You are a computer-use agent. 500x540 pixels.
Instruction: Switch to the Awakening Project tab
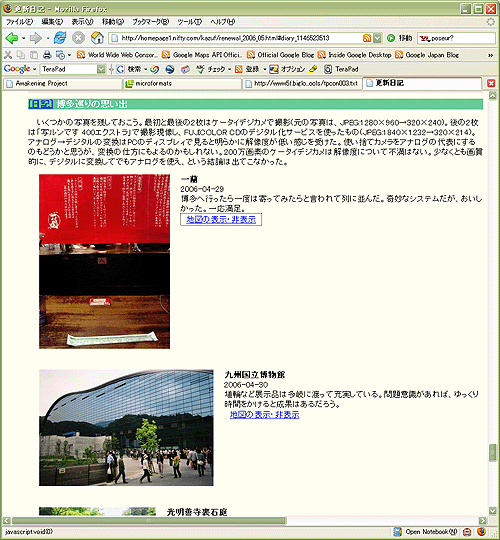click(x=62, y=83)
